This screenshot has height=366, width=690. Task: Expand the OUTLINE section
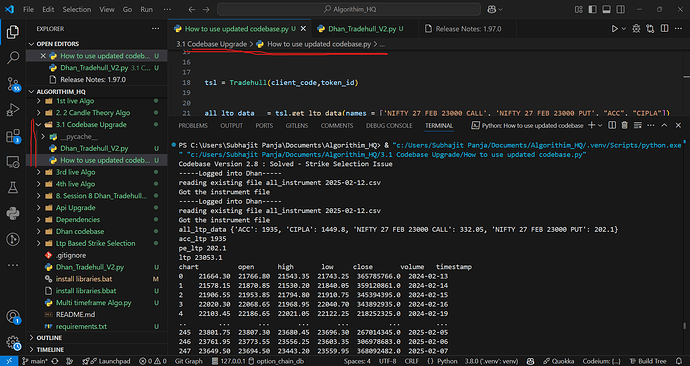pos(97,338)
